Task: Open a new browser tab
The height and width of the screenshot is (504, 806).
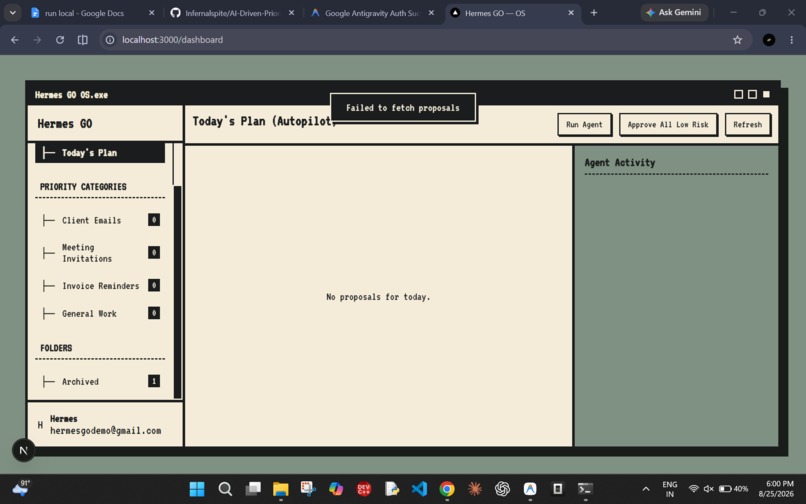Action: coord(594,13)
